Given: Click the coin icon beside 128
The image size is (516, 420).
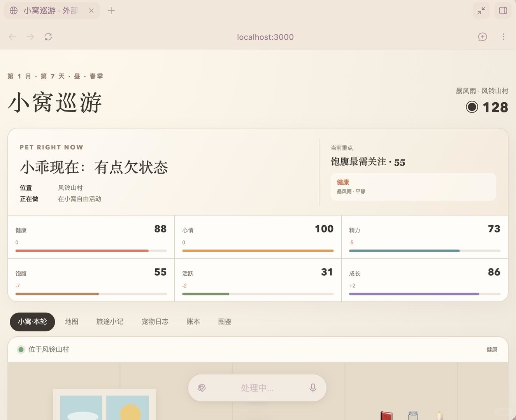Looking at the screenshot, I should (x=472, y=107).
